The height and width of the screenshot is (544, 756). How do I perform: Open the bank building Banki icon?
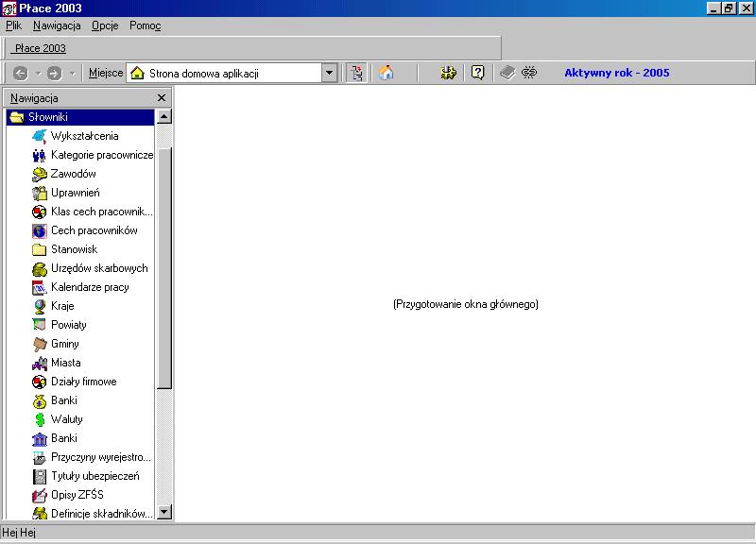[x=40, y=438]
